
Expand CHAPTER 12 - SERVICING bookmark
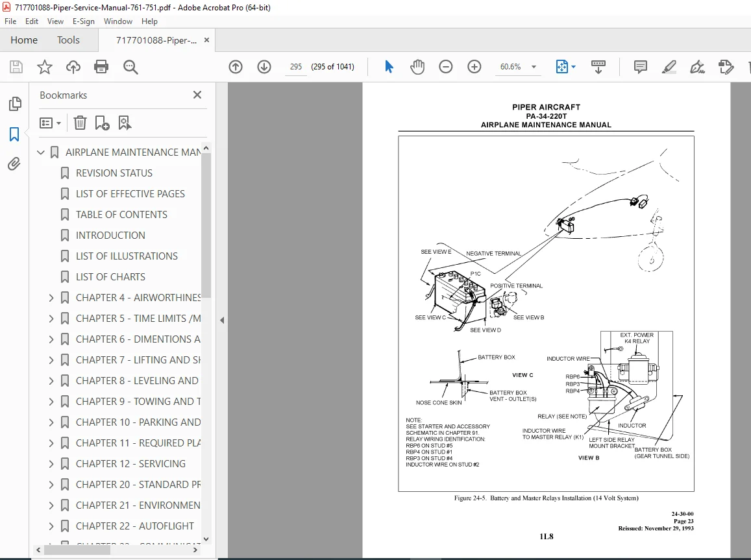pos(51,464)
